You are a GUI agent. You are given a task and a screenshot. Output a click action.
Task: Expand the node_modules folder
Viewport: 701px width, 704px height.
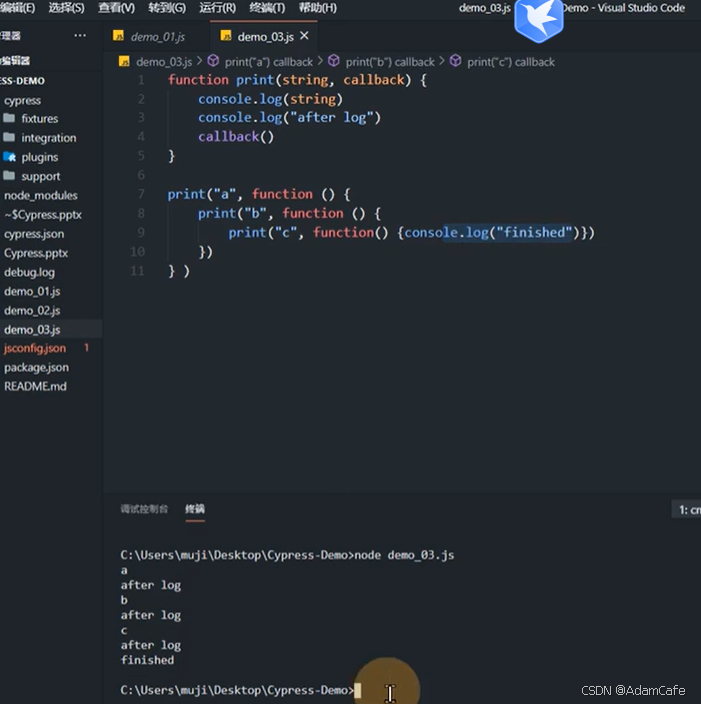pyautogui.click(x=40, y=196)
